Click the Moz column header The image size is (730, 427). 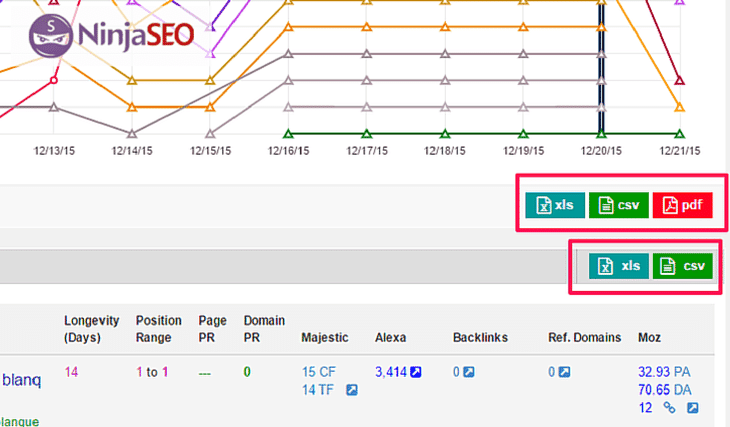649,338
